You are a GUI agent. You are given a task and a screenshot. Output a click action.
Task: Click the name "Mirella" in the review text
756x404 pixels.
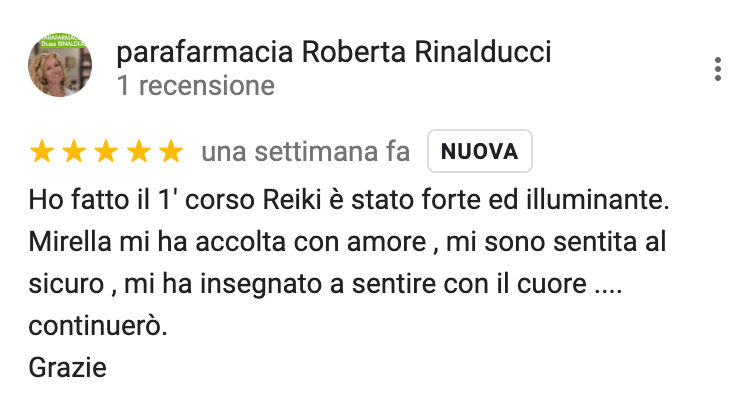point(70,241)
